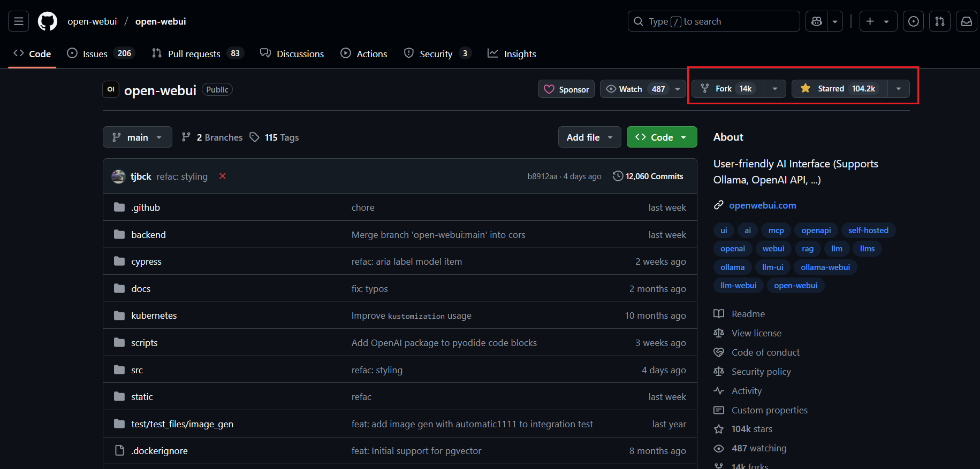Click the link icon beside openwebui.com
980x469 pixels.
pos(719,205)
